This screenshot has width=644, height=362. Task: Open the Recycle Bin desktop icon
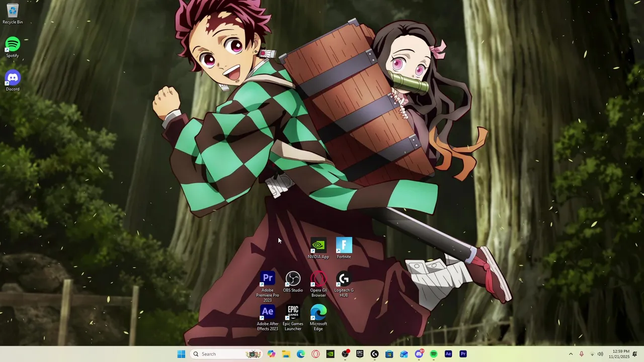pyautogui.click(x=13, y=14)
